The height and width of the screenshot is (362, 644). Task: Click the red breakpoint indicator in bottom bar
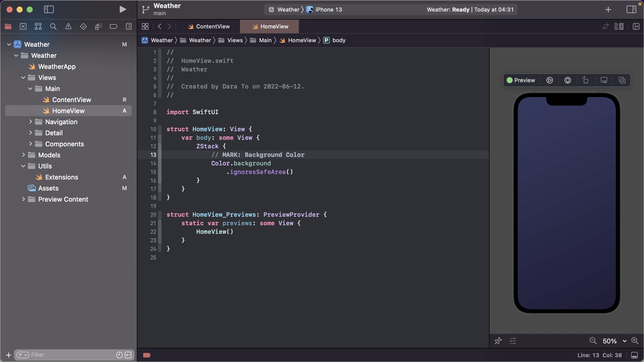tap(147, 355)
